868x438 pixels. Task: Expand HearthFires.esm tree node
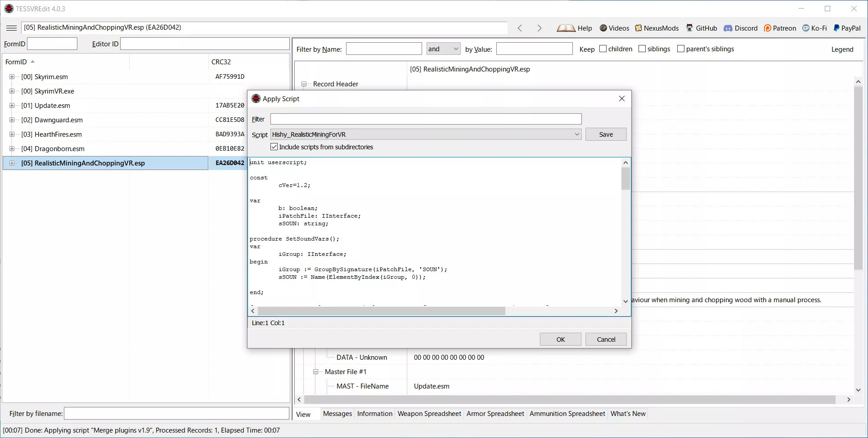[12, 134]
